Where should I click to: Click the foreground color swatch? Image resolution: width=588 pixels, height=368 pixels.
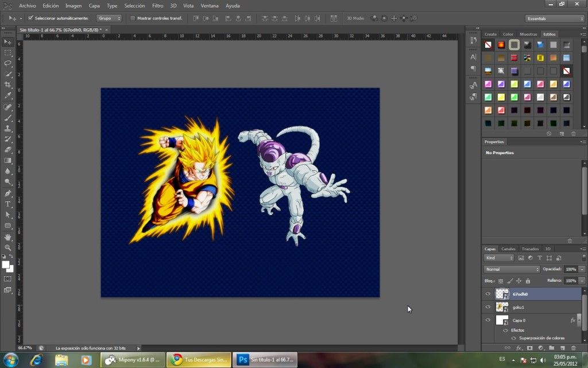(x=5, y=264)
